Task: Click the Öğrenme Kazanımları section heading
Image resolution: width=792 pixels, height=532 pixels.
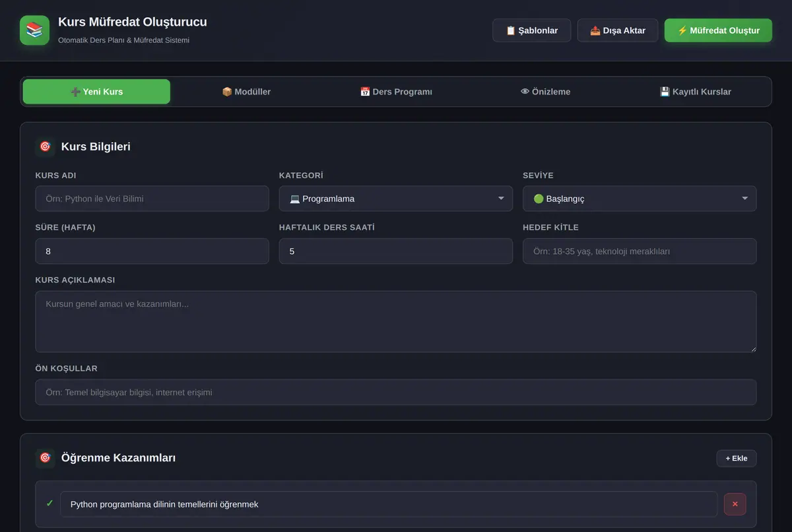Action: [118, 457]
